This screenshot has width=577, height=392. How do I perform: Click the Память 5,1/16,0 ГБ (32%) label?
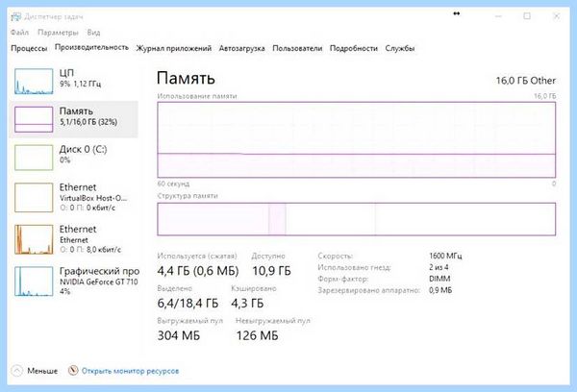88,116
